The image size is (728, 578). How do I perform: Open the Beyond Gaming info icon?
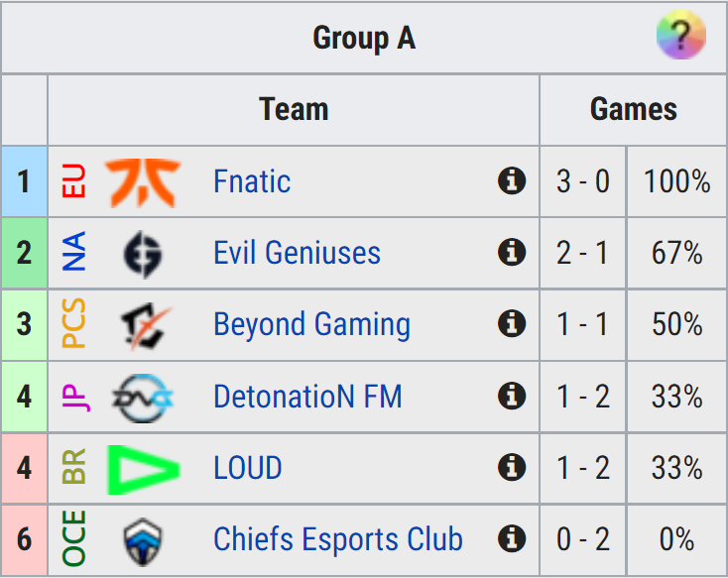512,323
